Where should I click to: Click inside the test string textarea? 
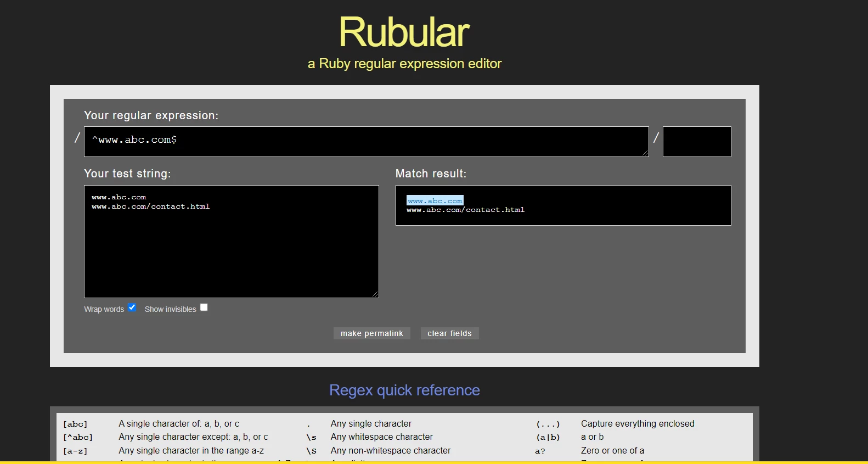pos(231,242)
